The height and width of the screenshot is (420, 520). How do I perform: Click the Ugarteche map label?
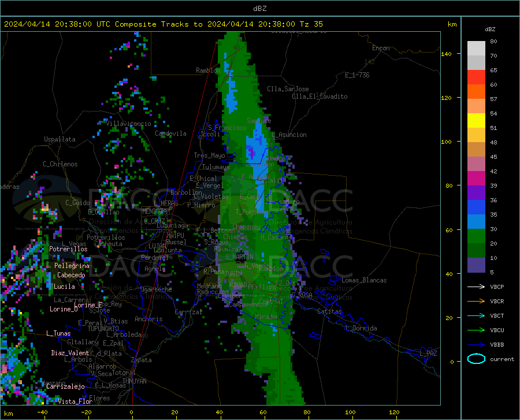(156, 289)
